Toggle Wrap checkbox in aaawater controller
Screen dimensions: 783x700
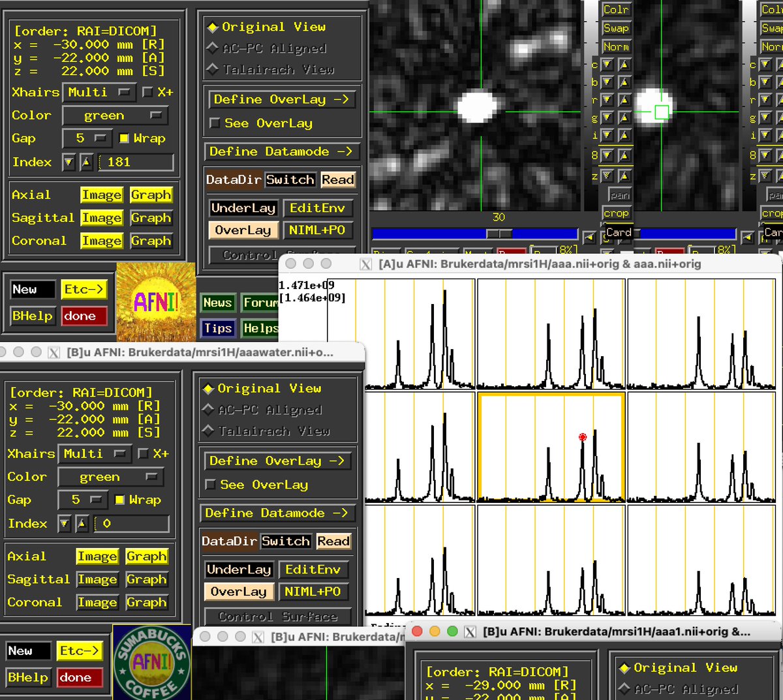[138, 500]
